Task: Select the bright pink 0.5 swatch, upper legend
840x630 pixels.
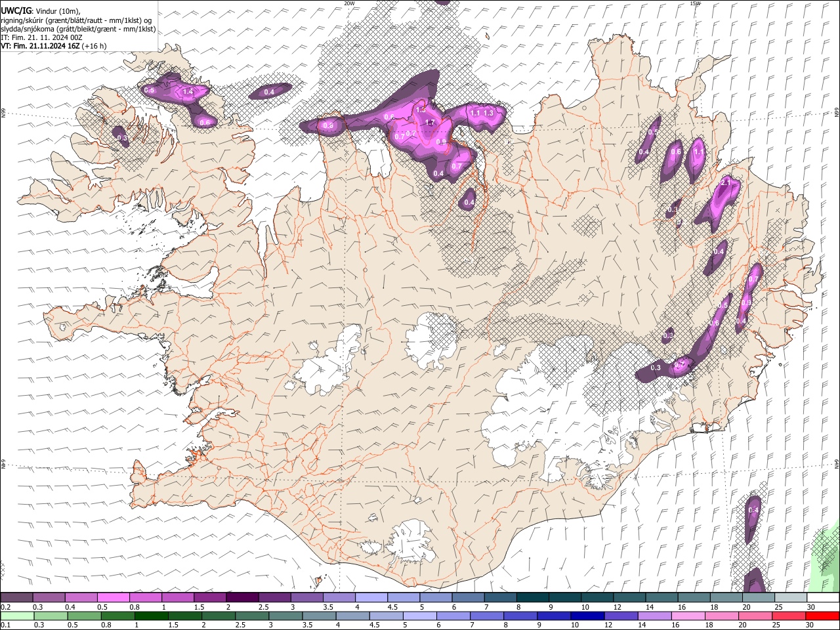Action: click(113, 598)
